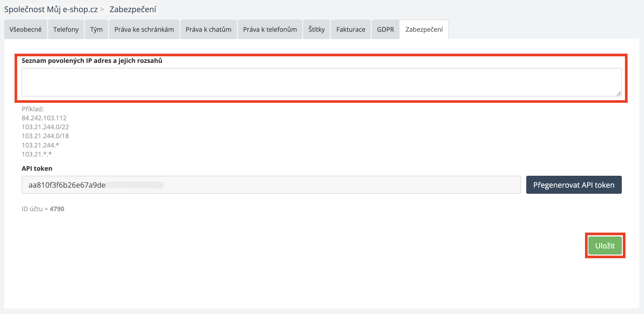Click the textarea resize handle corner
The image size is (644, 314).
[x=619, y=94]
